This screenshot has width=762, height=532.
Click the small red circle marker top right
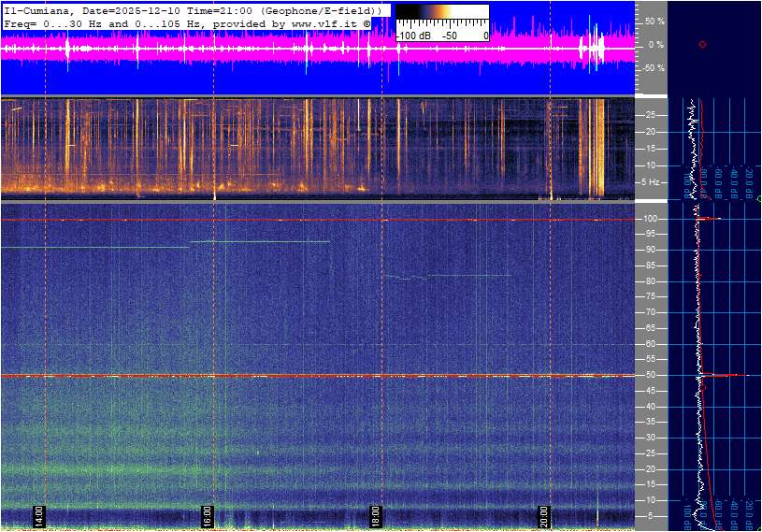click(702, 45)
